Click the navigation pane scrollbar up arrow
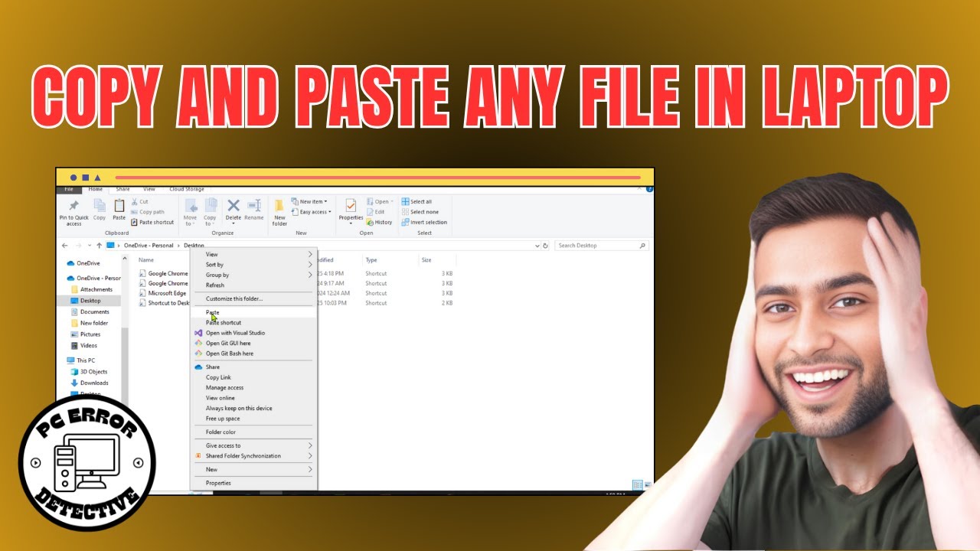980x551 pixels. click(x=126, y=259)
